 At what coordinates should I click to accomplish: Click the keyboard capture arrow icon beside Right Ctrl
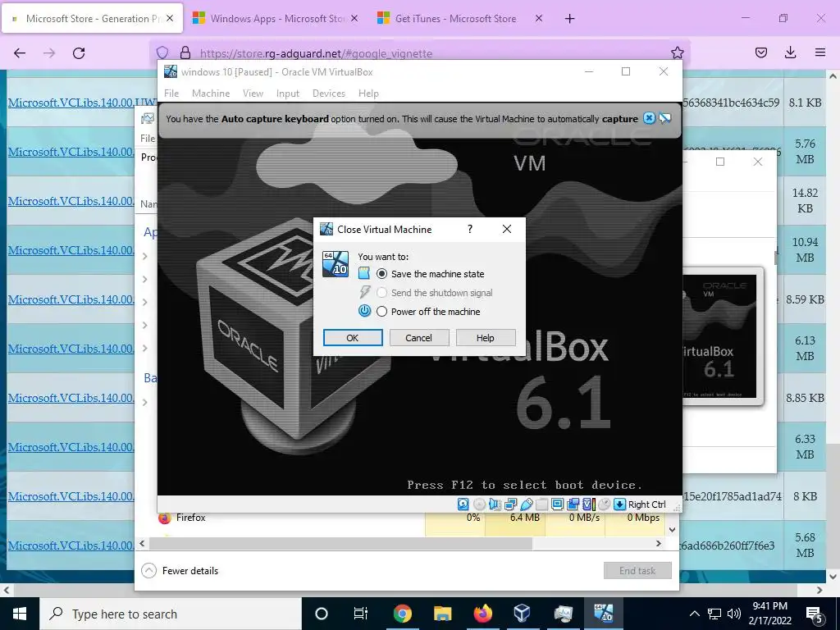pos(620,504)
